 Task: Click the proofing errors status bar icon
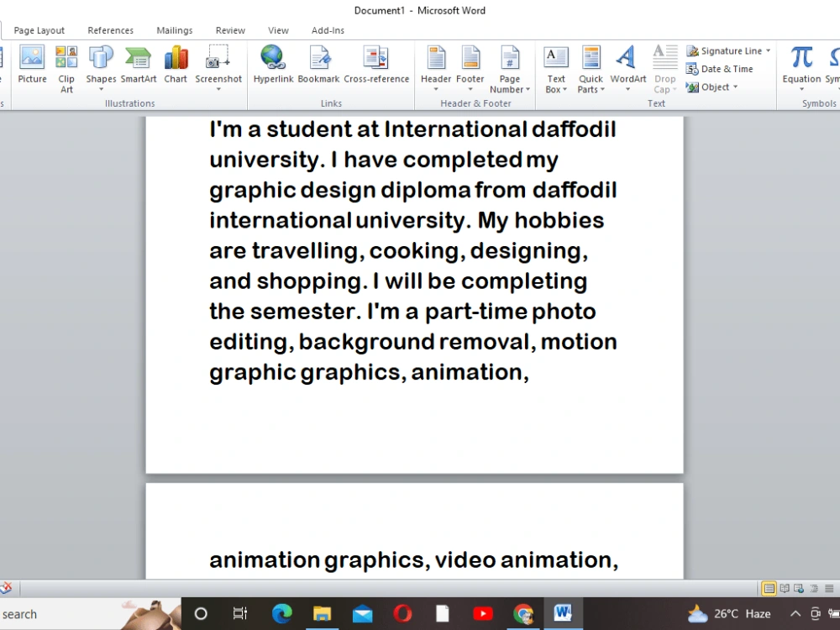pos(6,588)
